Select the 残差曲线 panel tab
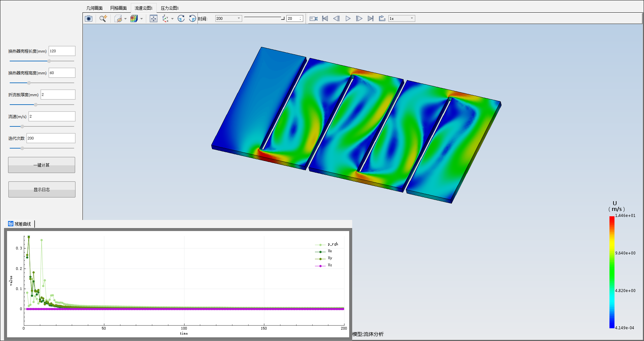 [x=20, y=224]
